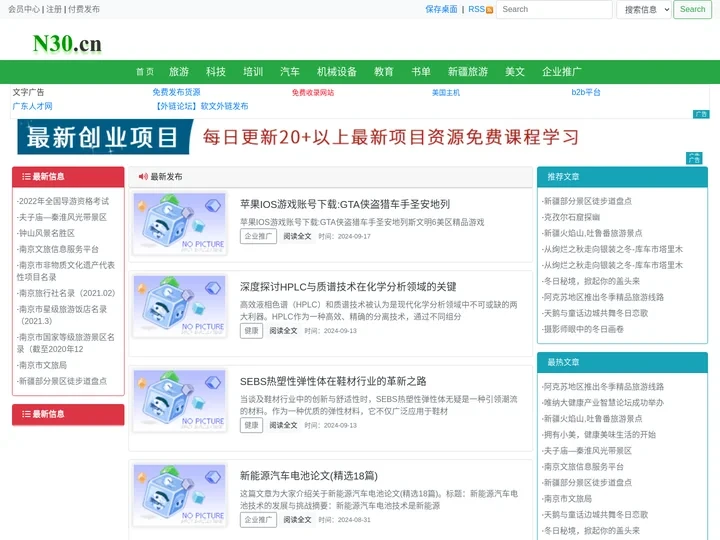This screenshot has width=720, height=540.
Task: Click 阅读全文 for the HPLC article
Action: coord(283,331)
